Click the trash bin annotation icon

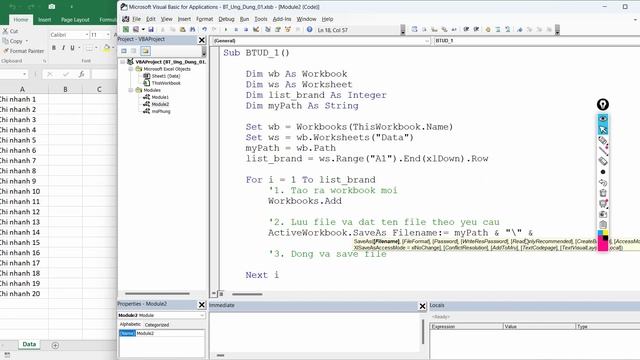tap(603, 193)
